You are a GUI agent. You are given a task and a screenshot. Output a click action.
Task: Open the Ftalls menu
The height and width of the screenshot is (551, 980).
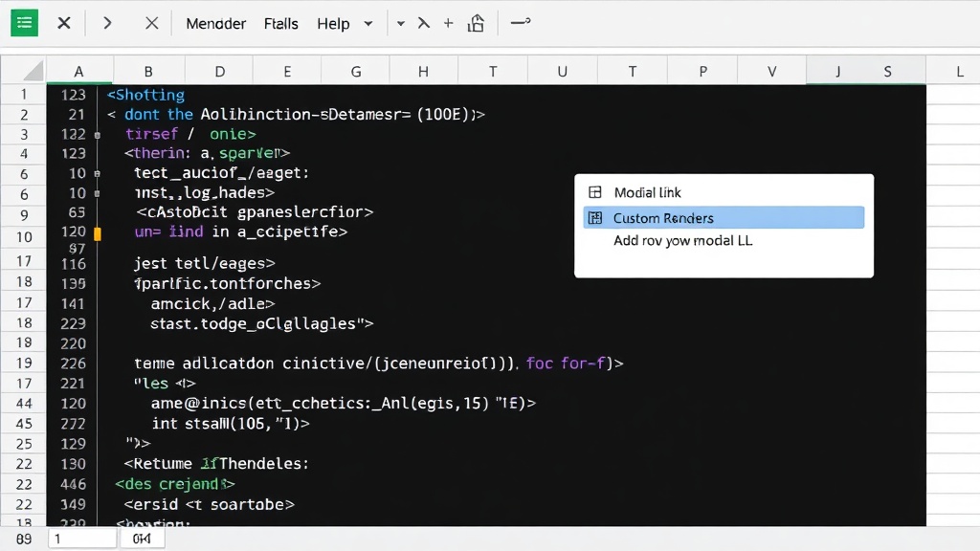[280, 24]
